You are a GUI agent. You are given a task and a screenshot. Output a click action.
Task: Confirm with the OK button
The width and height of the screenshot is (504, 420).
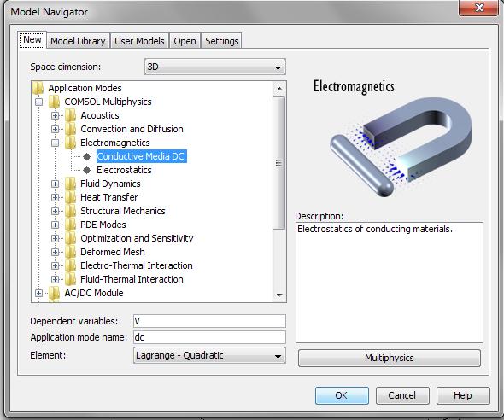coord(342,395)
